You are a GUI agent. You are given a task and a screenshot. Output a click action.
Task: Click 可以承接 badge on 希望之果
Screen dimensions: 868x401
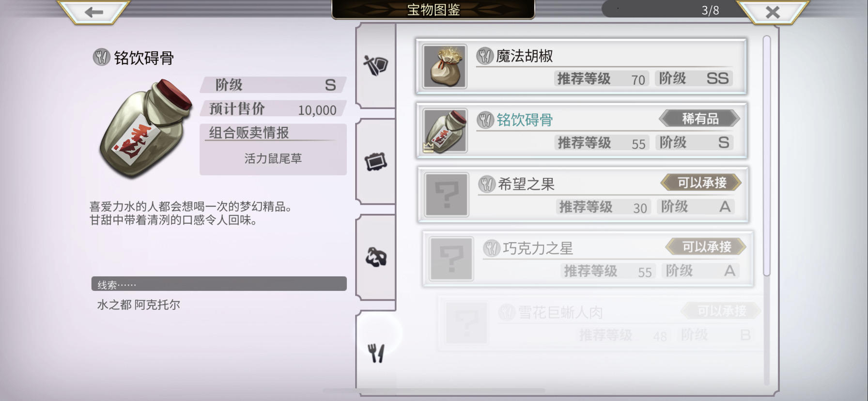pos(701,183)
